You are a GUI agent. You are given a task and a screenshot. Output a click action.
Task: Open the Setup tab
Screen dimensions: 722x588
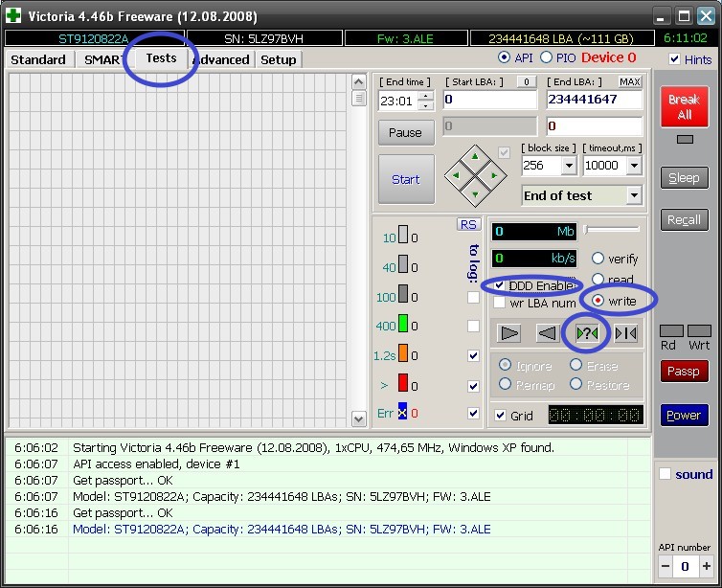[x=279, y=59]
